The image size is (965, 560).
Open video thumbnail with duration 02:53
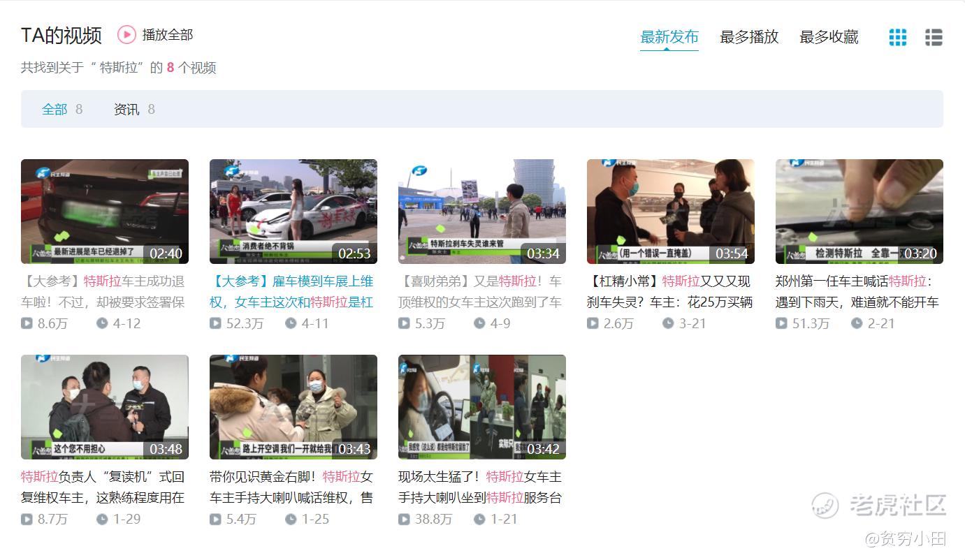point(293,212)
